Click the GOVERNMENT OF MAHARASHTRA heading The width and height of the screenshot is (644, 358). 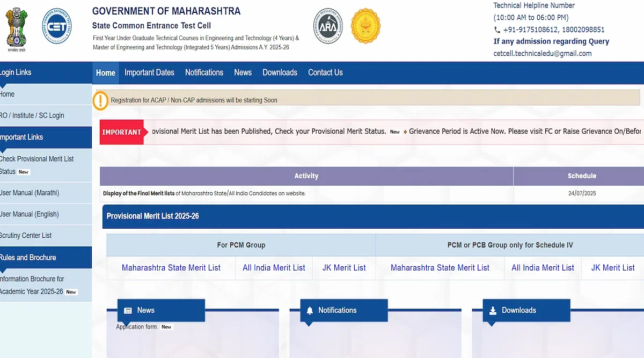[x=166, y=11]
